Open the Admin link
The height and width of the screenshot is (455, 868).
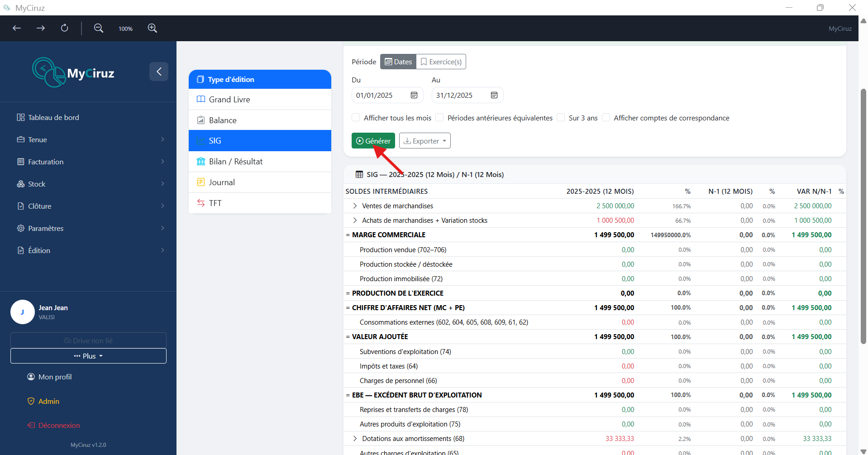43,401
